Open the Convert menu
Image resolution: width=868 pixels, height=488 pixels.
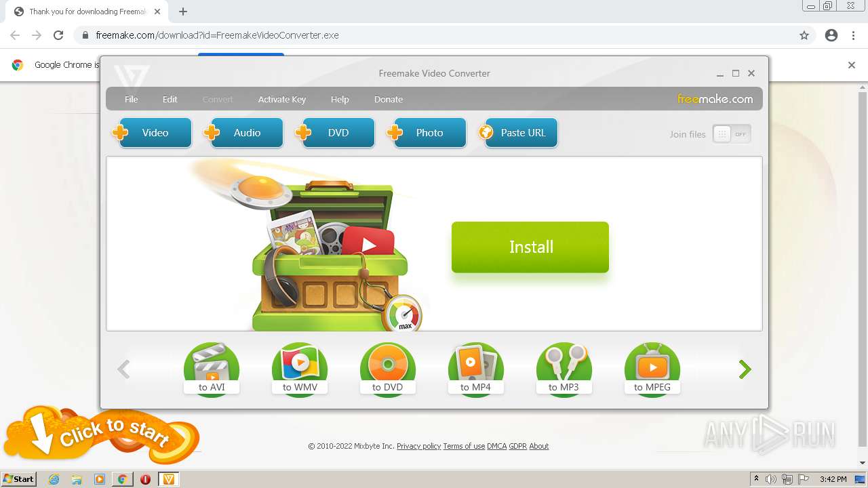[x=218, y=99]
